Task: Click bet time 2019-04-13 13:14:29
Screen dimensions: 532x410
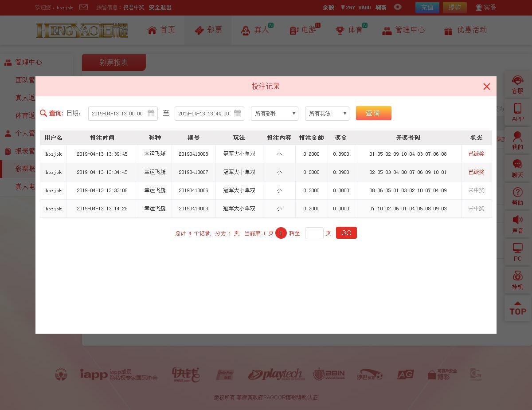Action: tap(102, 209)
